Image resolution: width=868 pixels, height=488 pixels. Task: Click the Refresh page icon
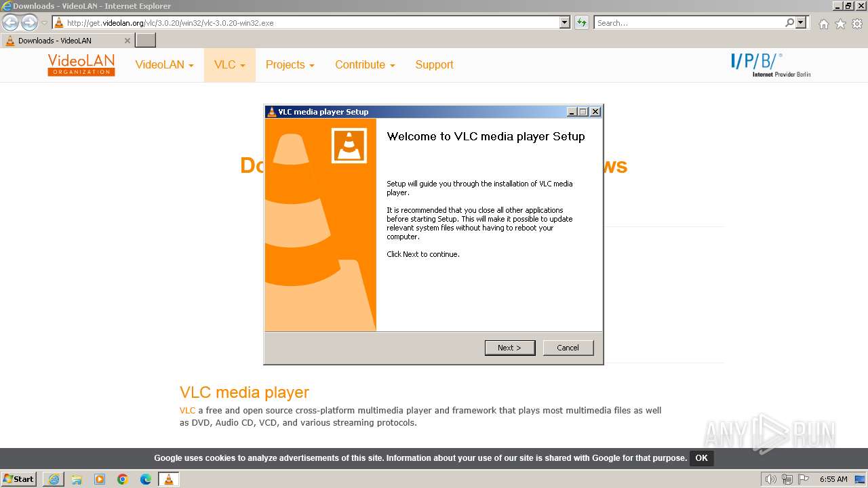(582, 22)
